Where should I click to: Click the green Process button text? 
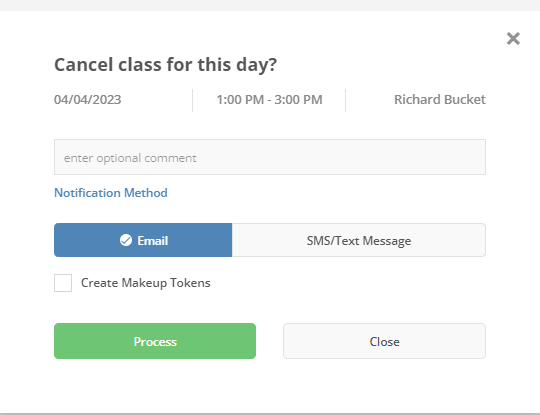tap(155, 342)
